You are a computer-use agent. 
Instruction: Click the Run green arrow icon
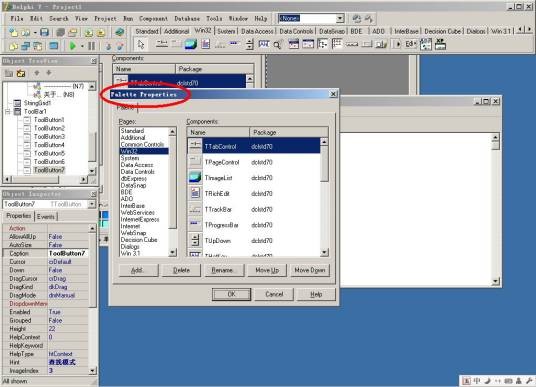[x=72, y=45]
